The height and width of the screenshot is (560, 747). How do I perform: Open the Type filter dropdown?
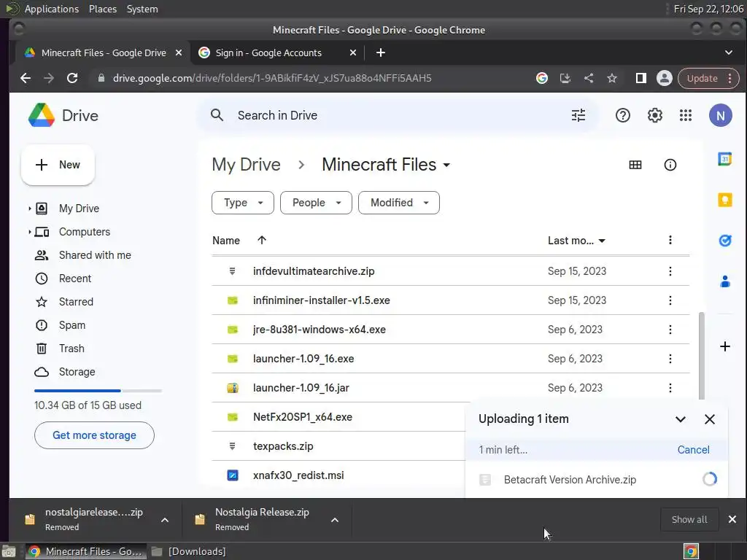pyautogui.click(x=242, y=203)
